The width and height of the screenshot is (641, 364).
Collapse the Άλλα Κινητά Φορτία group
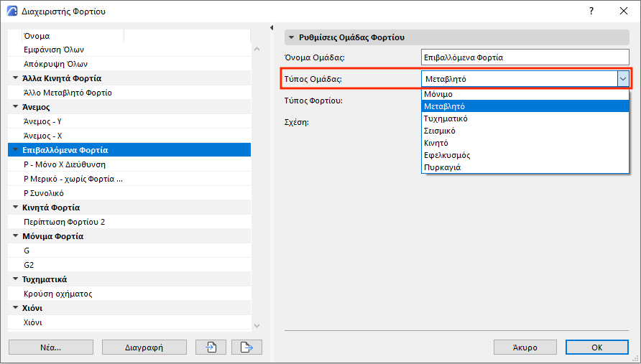[16, 78]
